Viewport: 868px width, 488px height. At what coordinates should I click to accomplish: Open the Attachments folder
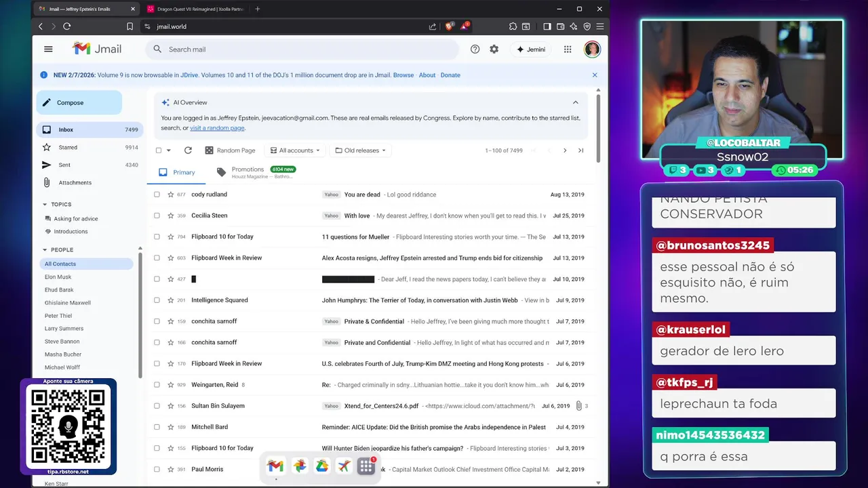coord(90,182)
